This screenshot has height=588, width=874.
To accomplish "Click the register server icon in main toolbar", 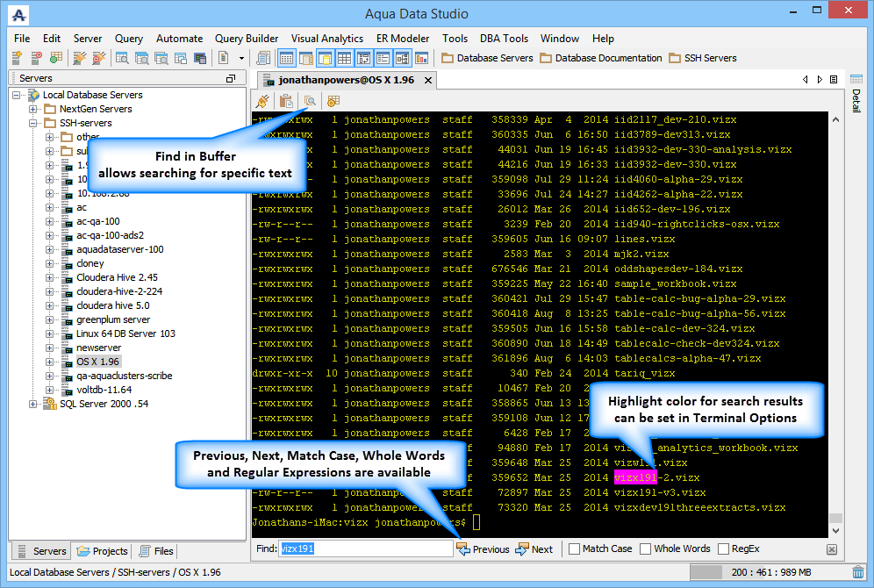I will pyautogui.click(x=17, y=58).
